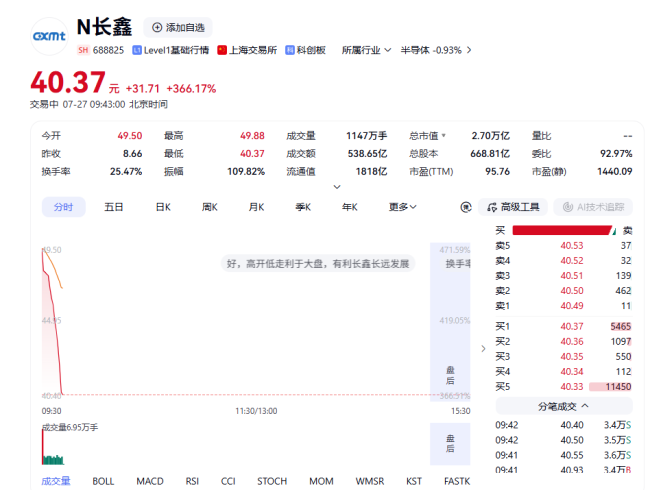This screenshot has width=650, height=490.
Task: Switch to 月K chart tab
Action: tap(256, 207)
